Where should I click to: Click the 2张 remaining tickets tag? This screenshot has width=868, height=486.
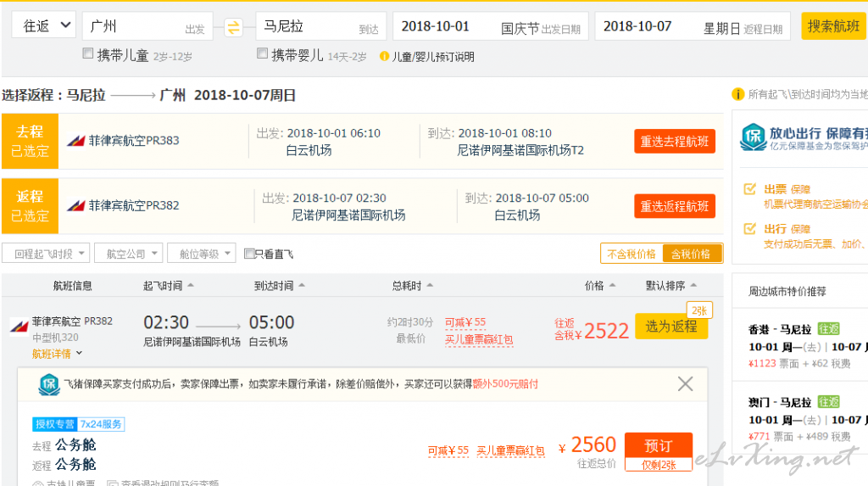click(699, 310)
